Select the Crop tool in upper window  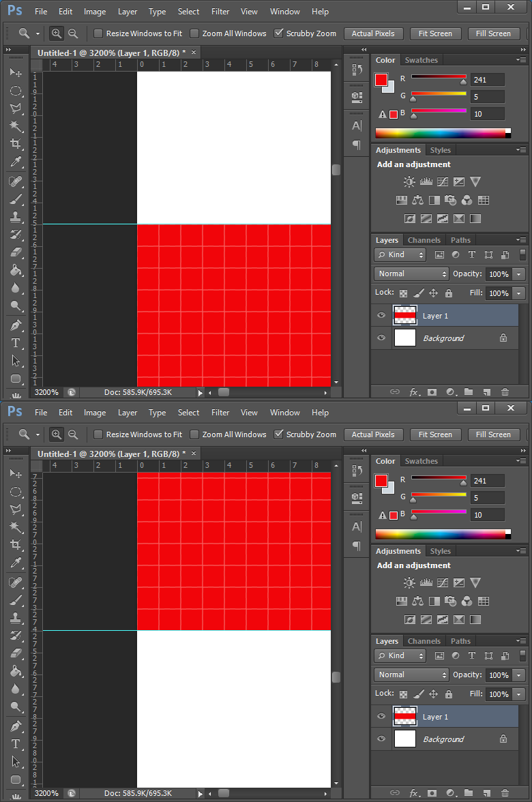point(16,144)
